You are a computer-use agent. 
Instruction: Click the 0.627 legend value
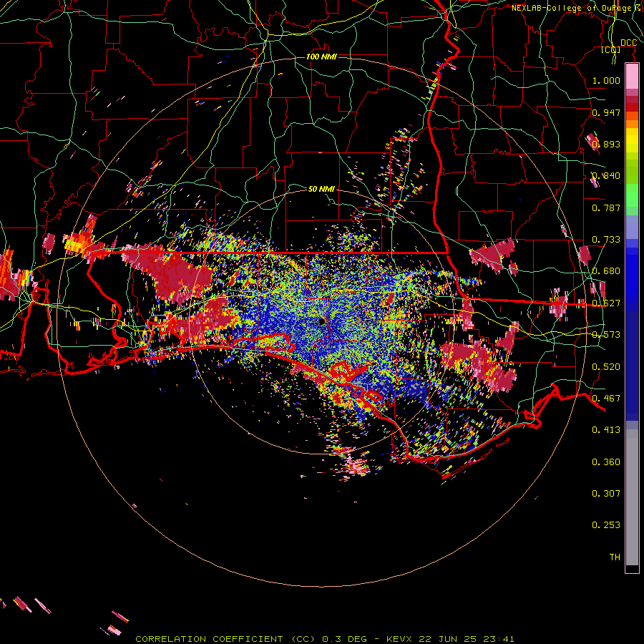606,303
